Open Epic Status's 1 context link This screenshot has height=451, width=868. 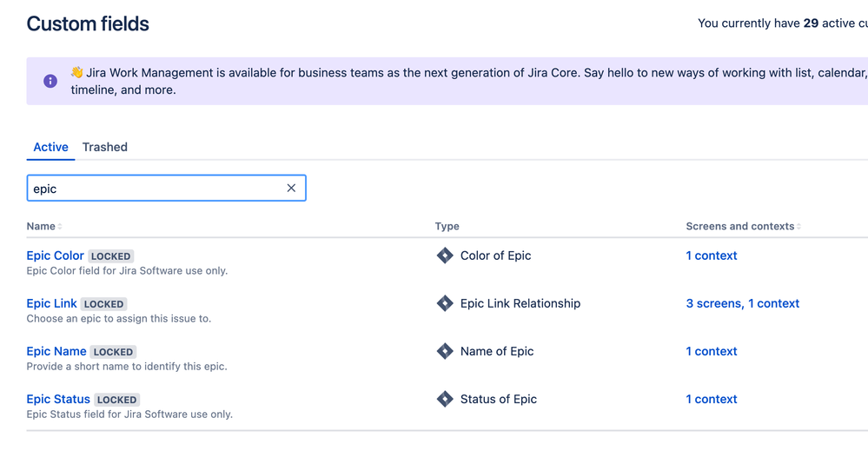click(x=712, y=399)
